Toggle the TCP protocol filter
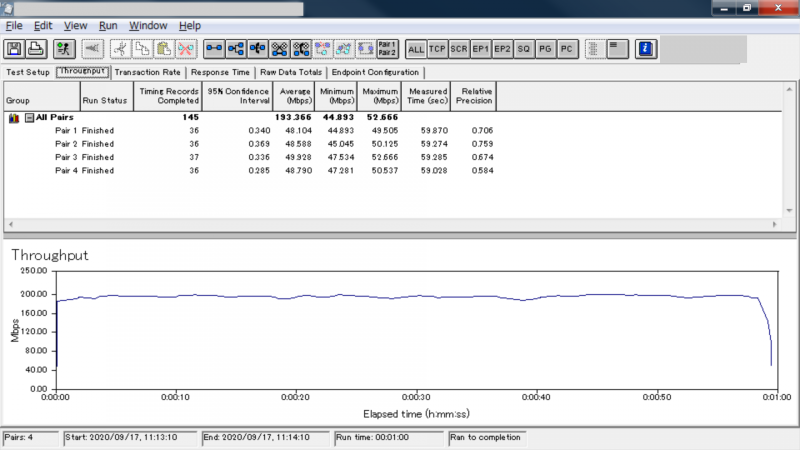The width and height of the screenshot is (800, 450). click(437, 48)
